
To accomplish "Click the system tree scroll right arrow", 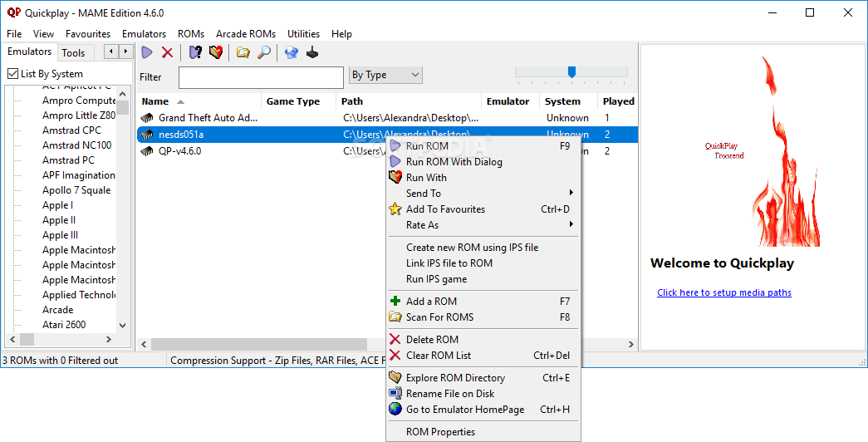I will [109, 339].
